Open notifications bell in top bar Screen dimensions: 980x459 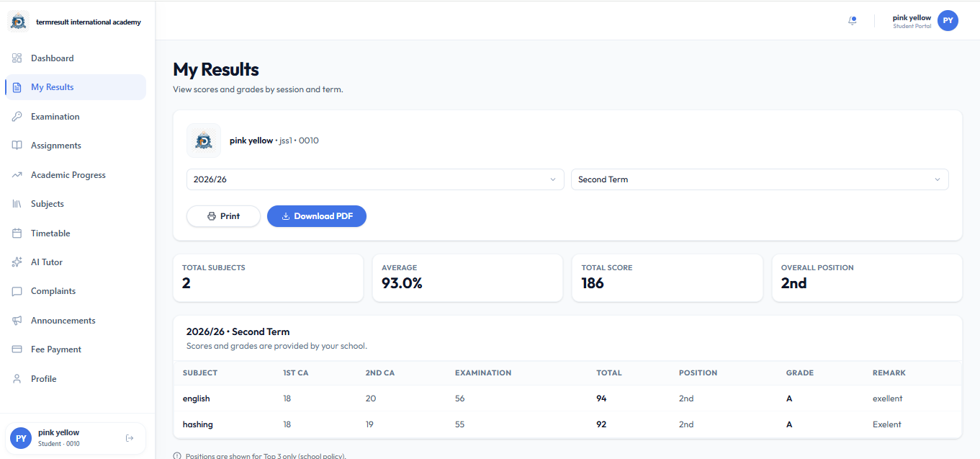tap(853, 21)
